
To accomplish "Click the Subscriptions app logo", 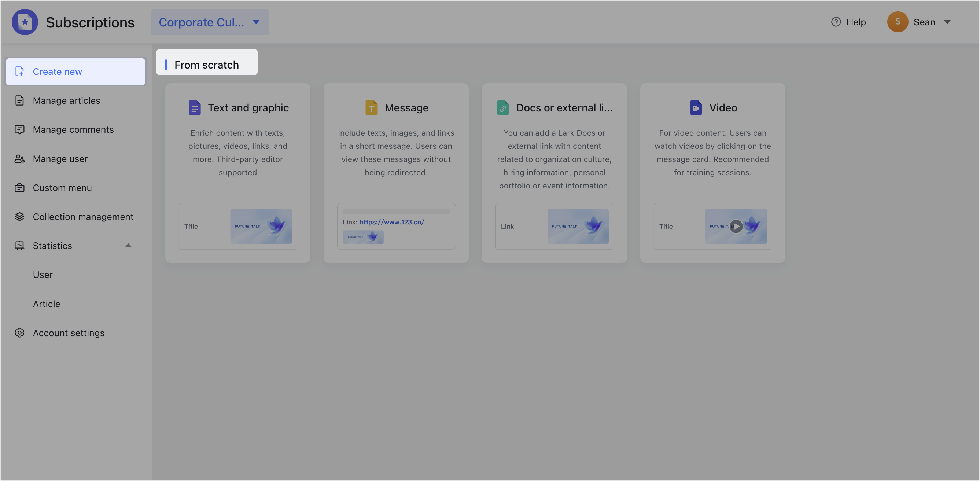I will tap(24, 22).
